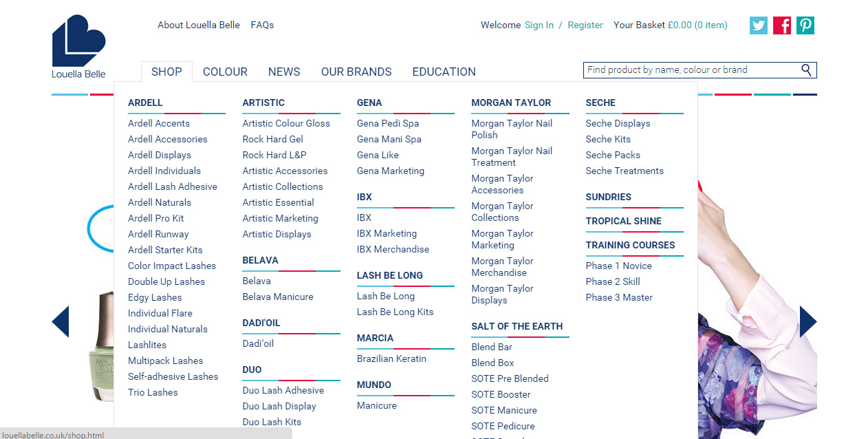Open the Pinterest social icon

(x=805, y=25)
